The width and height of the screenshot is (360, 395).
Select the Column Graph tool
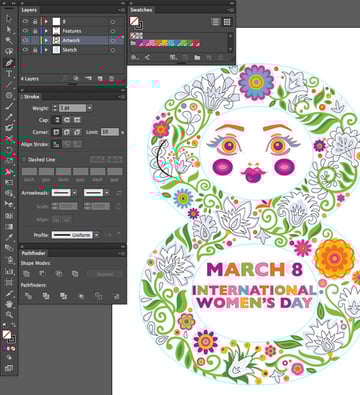click(9, 271)
